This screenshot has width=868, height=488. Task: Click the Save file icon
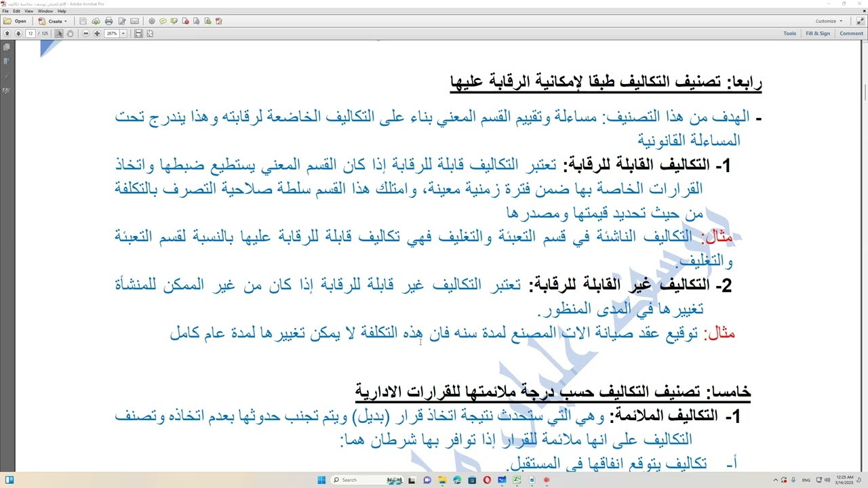point(83,21)
